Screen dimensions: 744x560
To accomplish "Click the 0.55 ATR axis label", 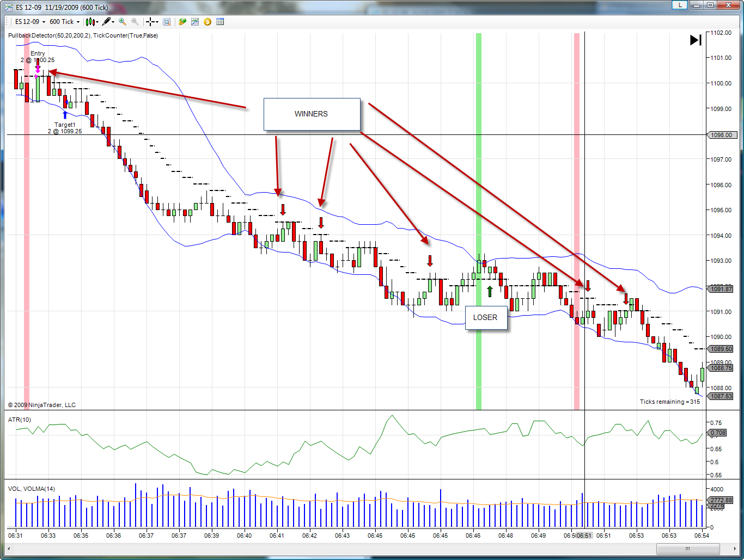I will [x=717, y=476].
